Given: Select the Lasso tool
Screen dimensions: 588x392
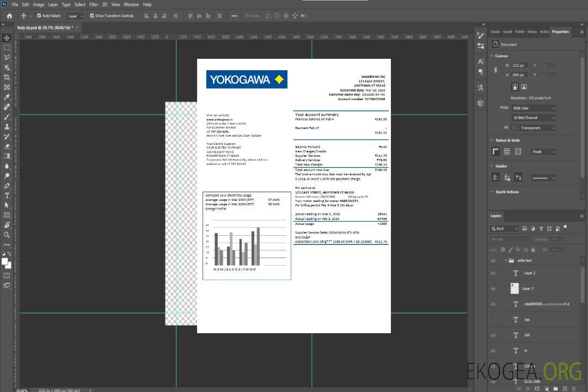Looking at the screenshot, I should pyautogui.click(x=7, y=57).
